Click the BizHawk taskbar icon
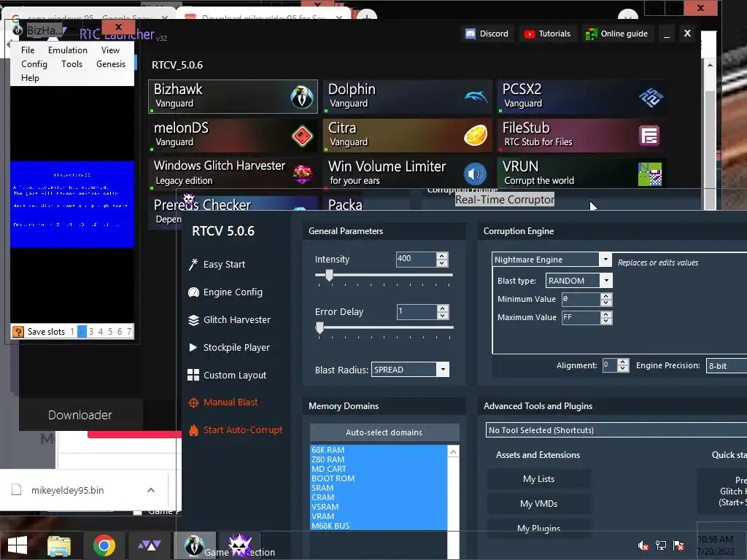Viewport: 747px width, 560px height. coord(194,545)
